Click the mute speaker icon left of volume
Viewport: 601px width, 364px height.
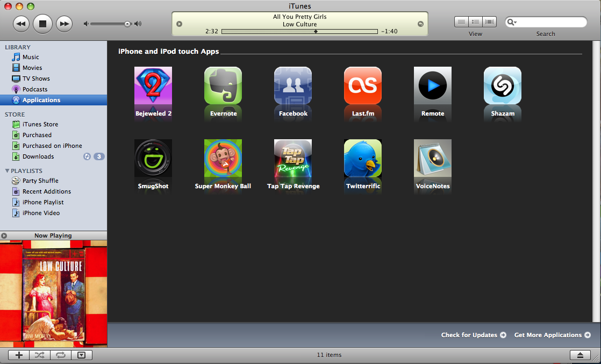coord(86,24)
